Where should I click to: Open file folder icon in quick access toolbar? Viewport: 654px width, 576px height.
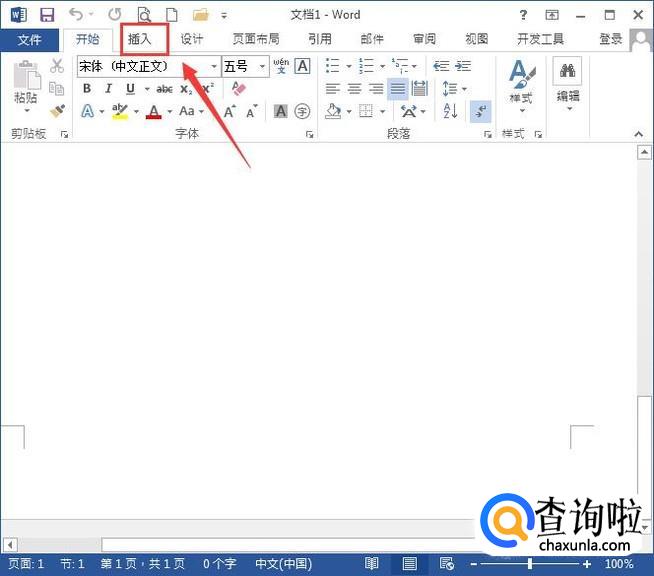pyautogui.click(x=200, y=15)
